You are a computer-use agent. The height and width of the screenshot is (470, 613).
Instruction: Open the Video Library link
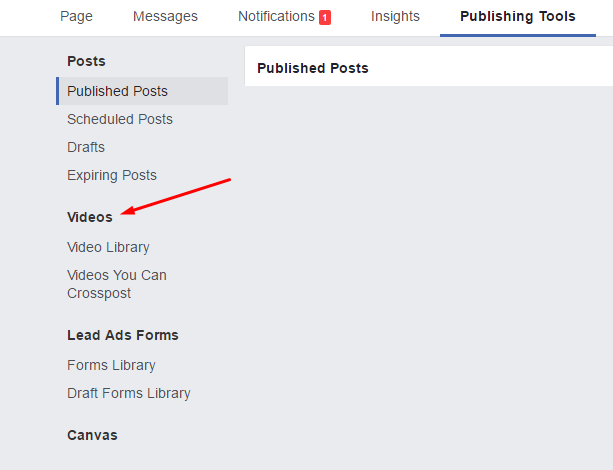point(108,247)
